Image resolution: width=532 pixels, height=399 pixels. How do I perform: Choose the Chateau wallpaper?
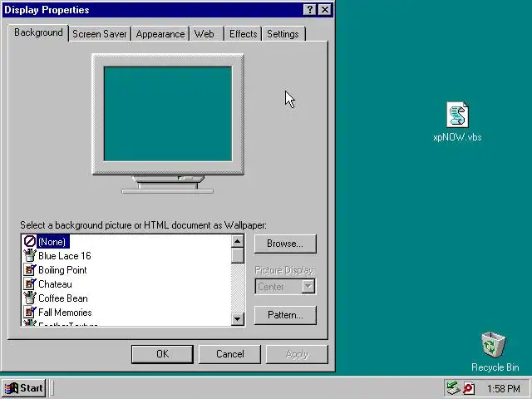click(55, 284)
